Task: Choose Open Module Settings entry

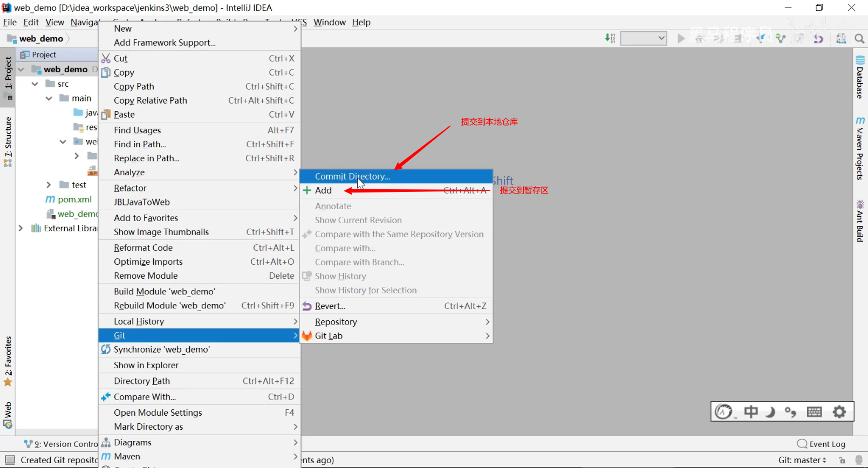Action: (199, 413)
